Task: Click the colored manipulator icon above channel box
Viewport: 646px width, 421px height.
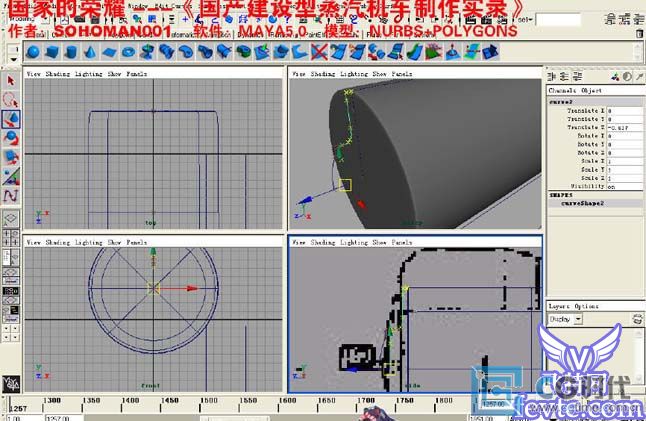Action: tap(616, 77)
